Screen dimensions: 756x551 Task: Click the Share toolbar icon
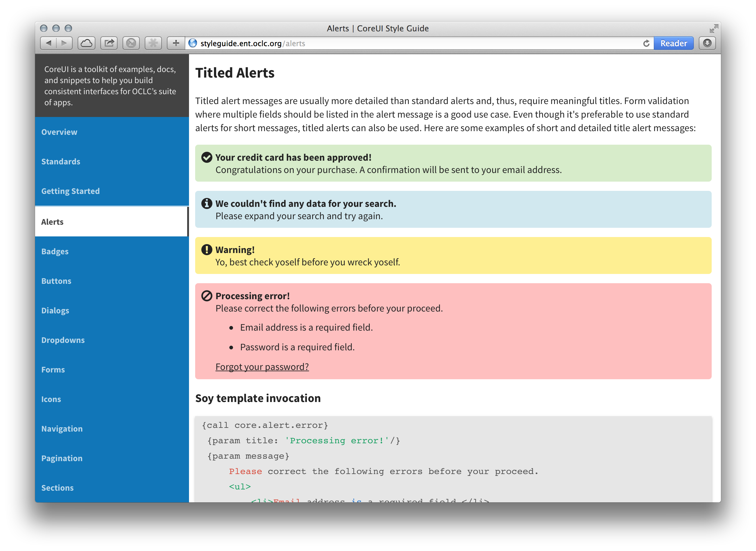click(x=109, y=43)
